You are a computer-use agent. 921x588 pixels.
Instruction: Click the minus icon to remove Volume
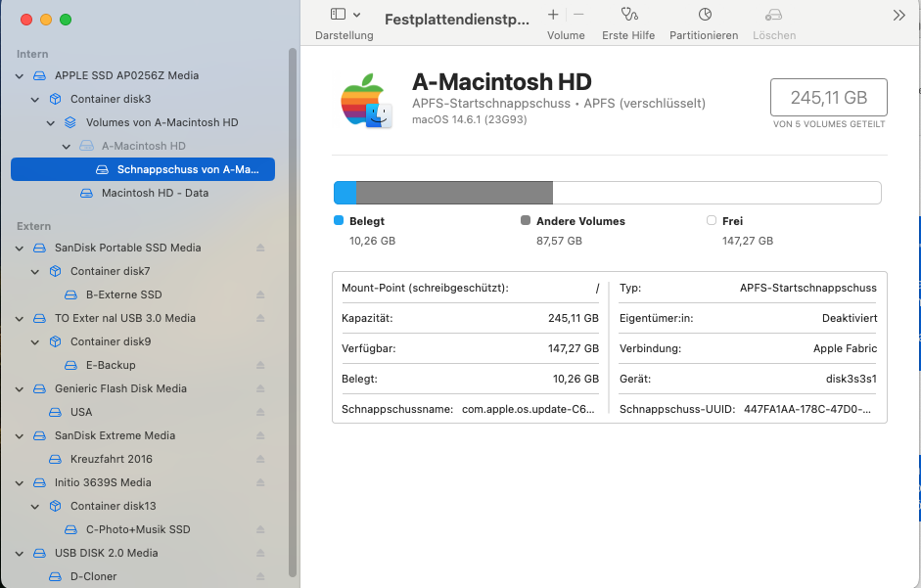578,15
